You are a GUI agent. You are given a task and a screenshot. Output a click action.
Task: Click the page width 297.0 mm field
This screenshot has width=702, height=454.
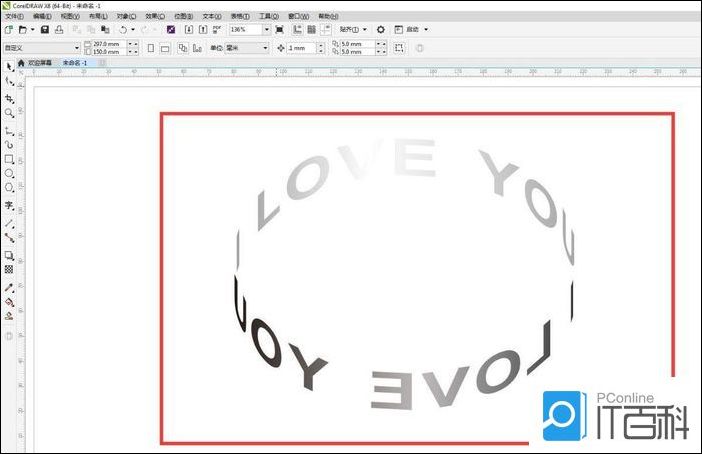coord(107,44)
